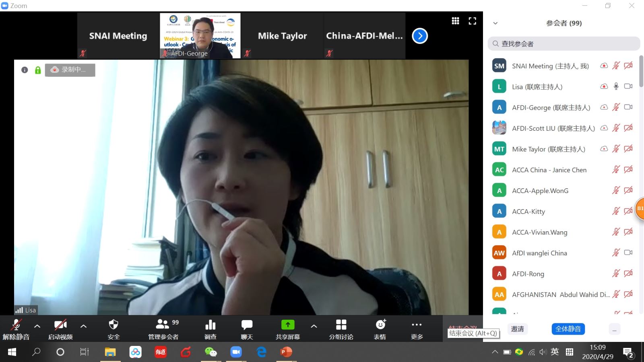Open the Reactions smiley icon
The height and width of the screenshot is (362, 644).
(x=380, y=325)
